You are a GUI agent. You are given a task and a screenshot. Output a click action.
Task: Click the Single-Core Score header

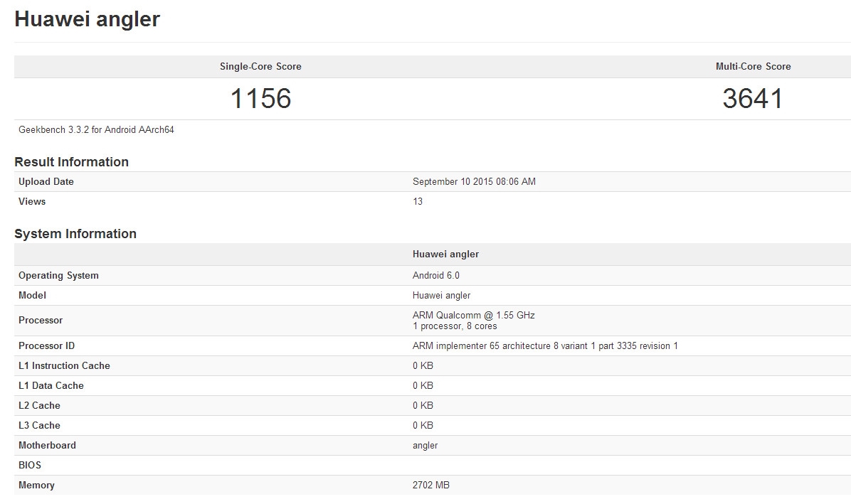point(260,66)
